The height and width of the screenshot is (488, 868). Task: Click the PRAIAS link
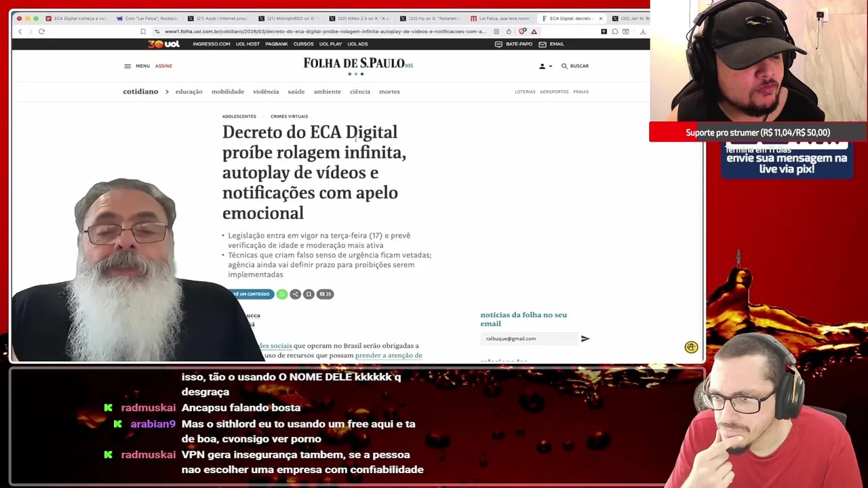tap(580, 91)
